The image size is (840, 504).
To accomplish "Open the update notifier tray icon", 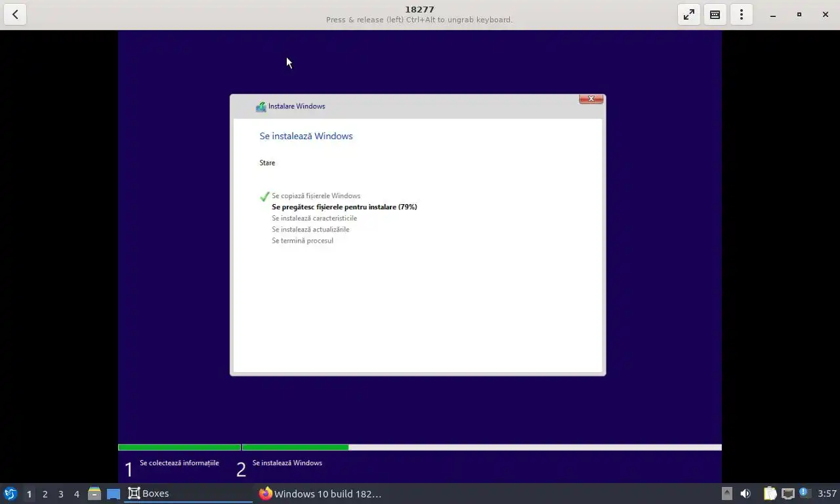I will (x=804, y=492).
